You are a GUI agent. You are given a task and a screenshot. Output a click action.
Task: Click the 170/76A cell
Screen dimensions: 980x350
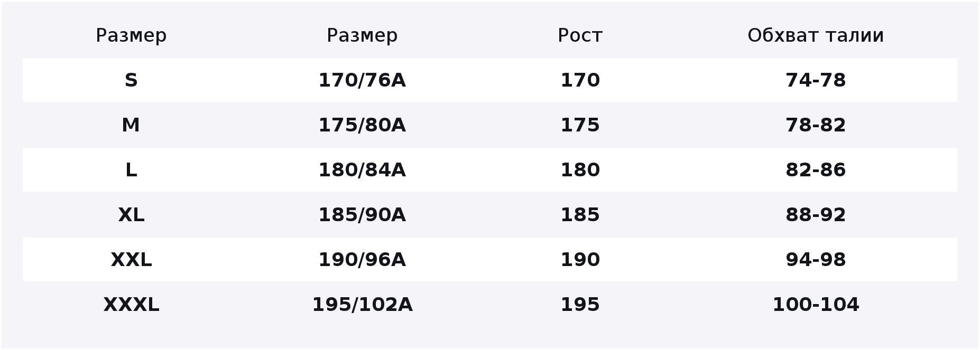362,80
